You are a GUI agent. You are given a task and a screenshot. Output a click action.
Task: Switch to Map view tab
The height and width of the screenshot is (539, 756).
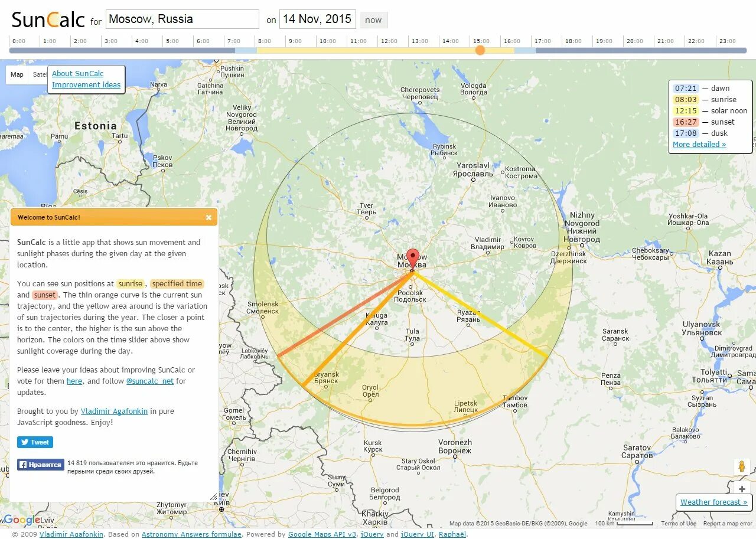(17, 74)
